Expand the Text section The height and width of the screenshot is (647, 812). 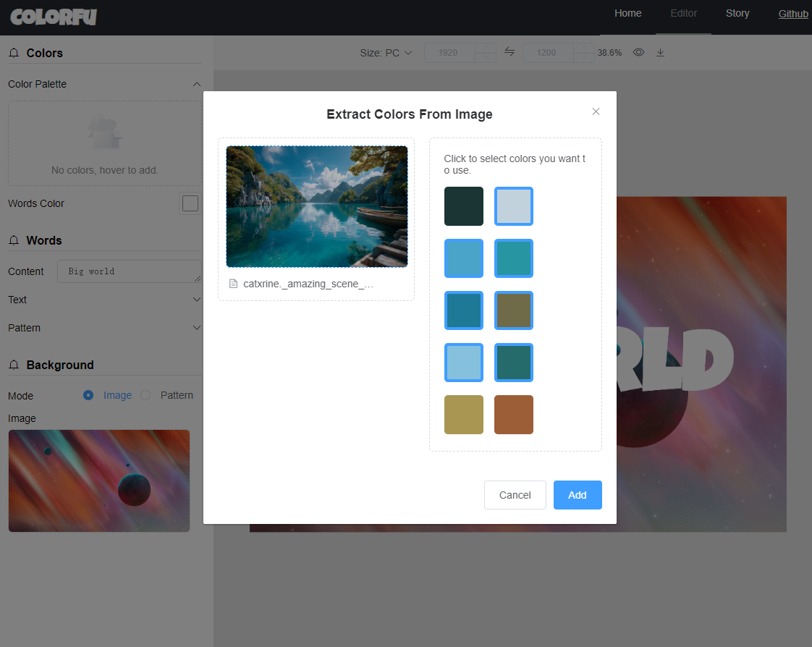(197, 300)
